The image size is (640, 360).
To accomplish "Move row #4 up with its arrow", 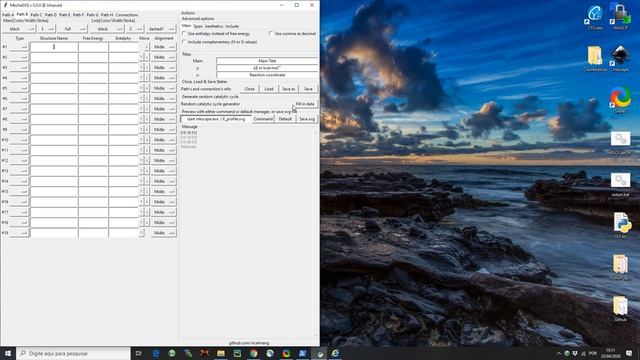I will [142, 78].
